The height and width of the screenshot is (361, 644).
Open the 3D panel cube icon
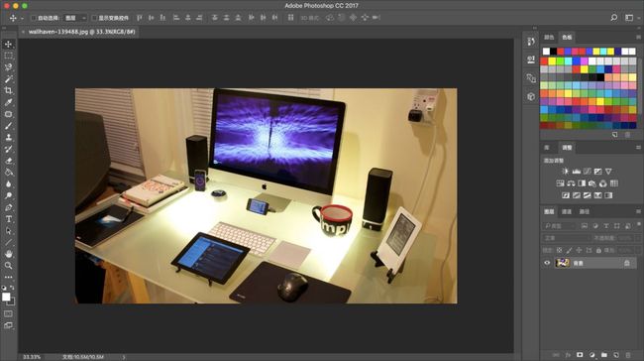[x=531, y=96]
